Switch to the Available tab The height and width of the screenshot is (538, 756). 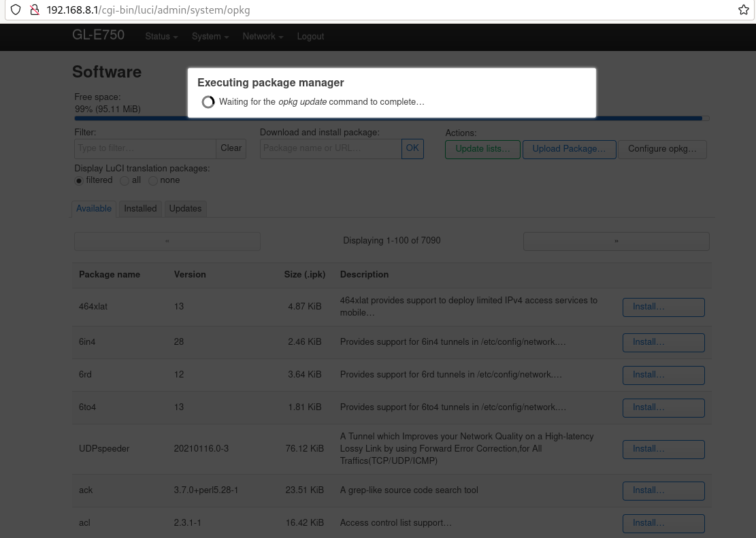pyautogui.click(x=94, y=209)
